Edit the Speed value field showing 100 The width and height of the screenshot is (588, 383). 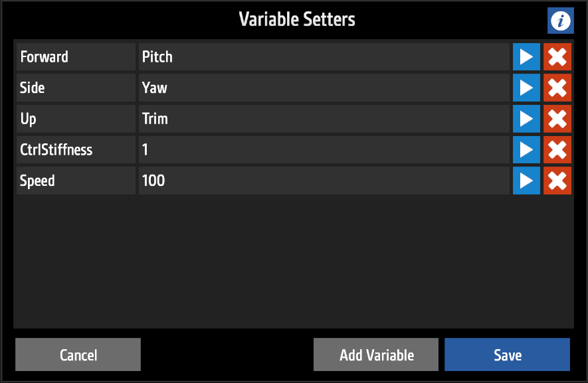(x=324, y=181)
